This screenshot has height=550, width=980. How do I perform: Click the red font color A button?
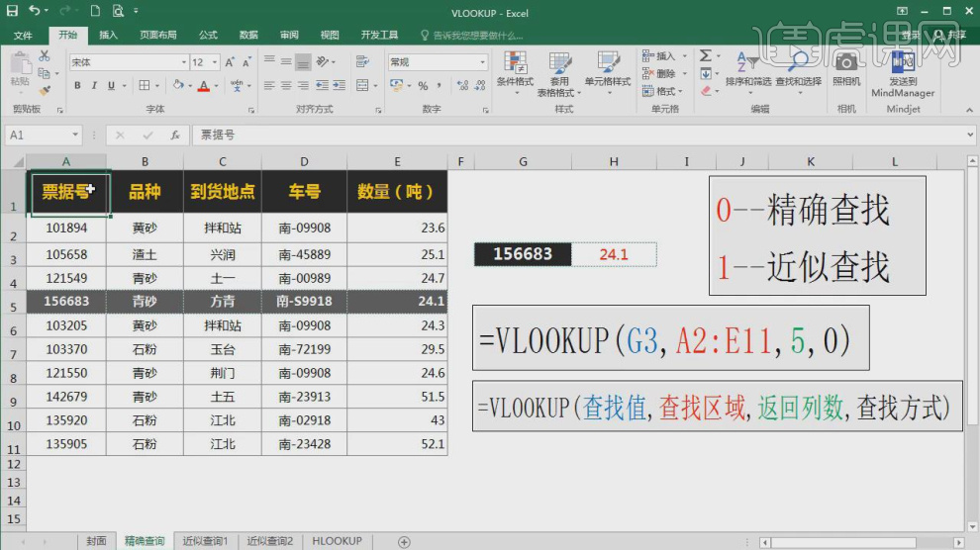(204, 85)
